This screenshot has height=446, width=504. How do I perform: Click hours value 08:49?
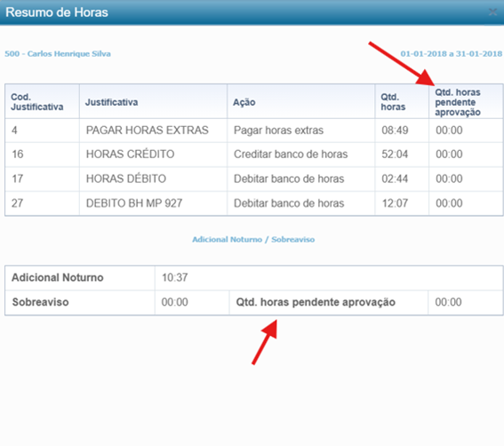tap(395, 130)
